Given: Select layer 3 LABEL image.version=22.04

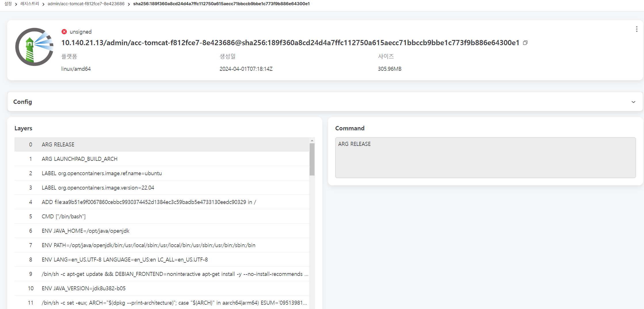Looking at the screenshot, I should click(x=162, y=188).
